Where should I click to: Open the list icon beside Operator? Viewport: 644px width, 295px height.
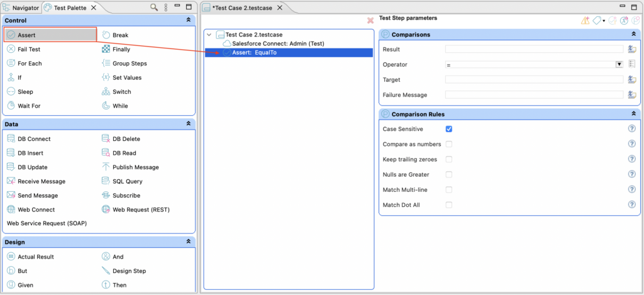[x=632, y=64]
